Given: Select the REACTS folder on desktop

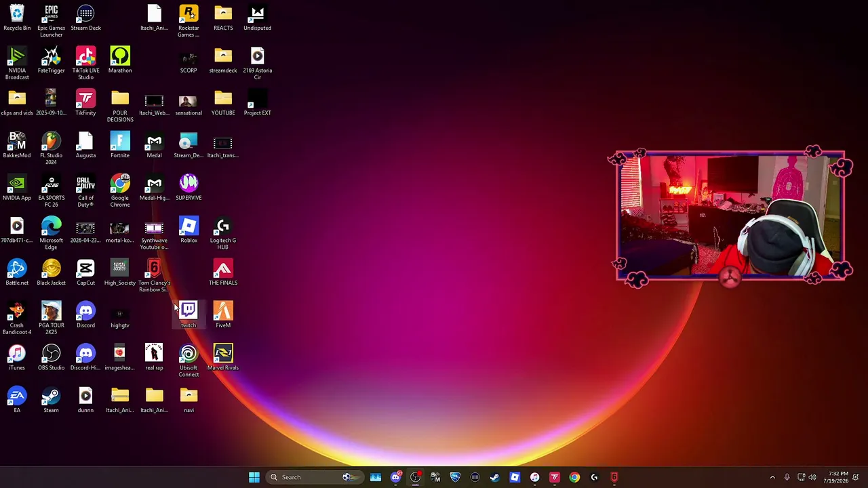Looking at the screenshot, I should tap(223, 18).
